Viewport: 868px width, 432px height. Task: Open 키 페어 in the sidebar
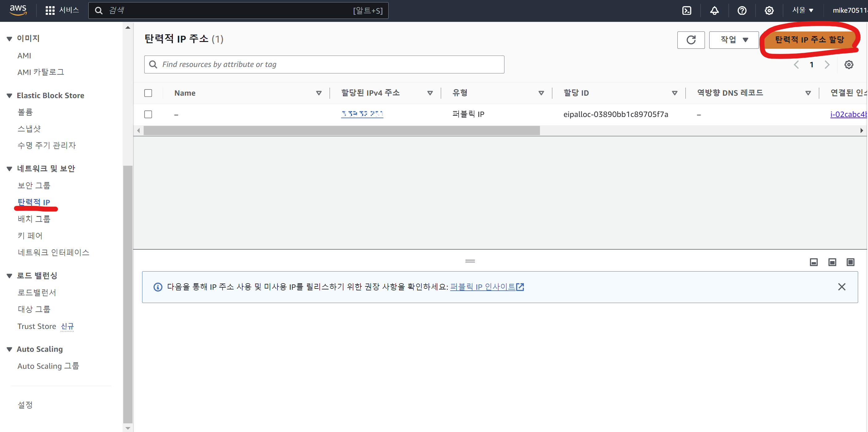pos(30,235)
